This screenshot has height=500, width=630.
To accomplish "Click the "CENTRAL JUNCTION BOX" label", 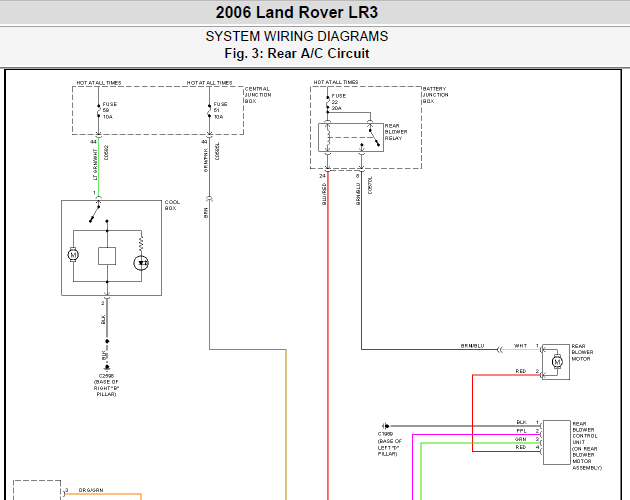I will [x=258, y=95].
